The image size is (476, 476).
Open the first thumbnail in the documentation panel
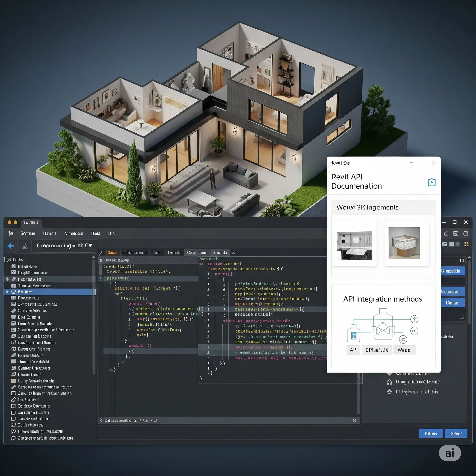(x=354, y=243)
